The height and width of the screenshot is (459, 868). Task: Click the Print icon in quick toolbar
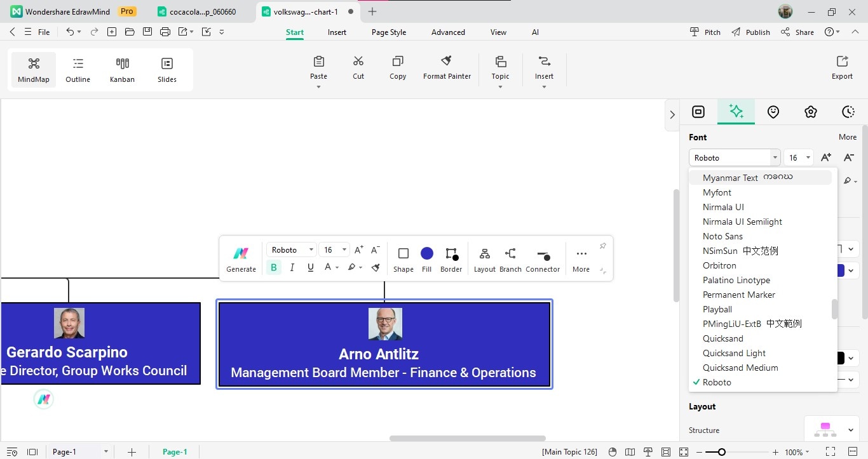(165, 32)
